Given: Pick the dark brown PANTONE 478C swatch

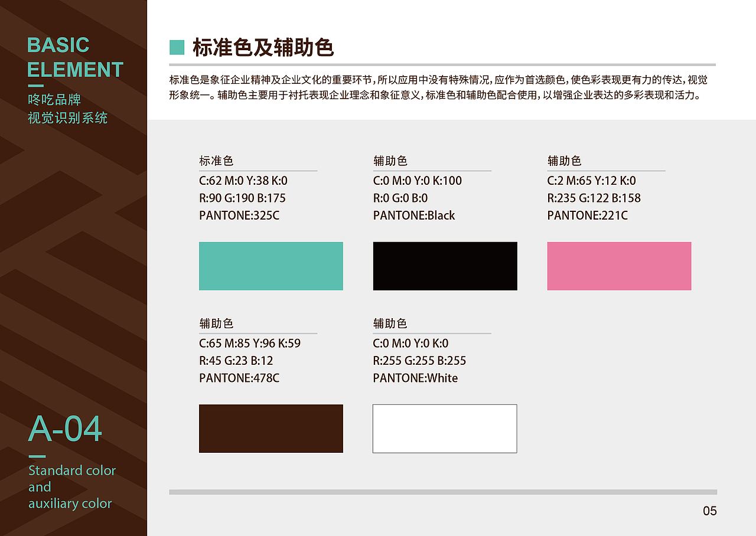Looking at the screenshot, I should 271,429.
